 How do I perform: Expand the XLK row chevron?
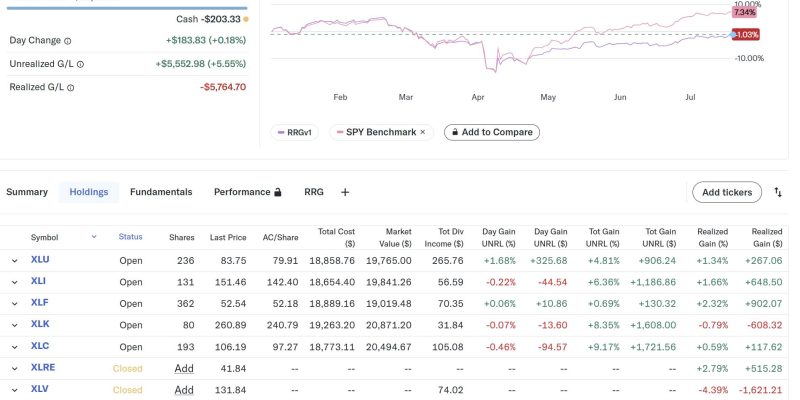(15, 325)
